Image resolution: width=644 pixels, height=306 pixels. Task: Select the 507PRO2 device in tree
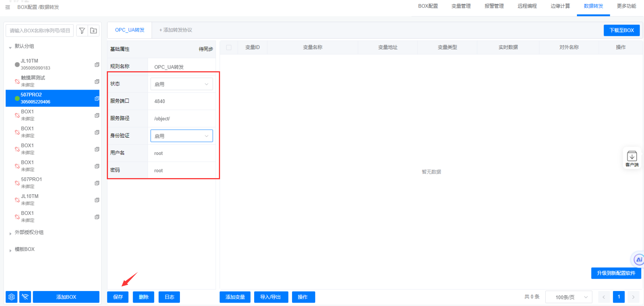[52, 98]
